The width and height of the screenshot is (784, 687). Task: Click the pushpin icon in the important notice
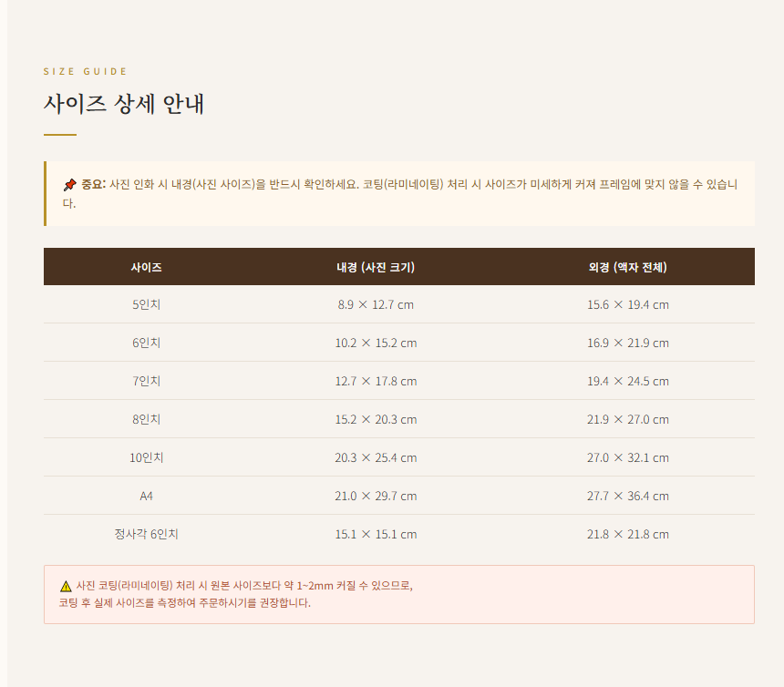click(x=69, y=185)
